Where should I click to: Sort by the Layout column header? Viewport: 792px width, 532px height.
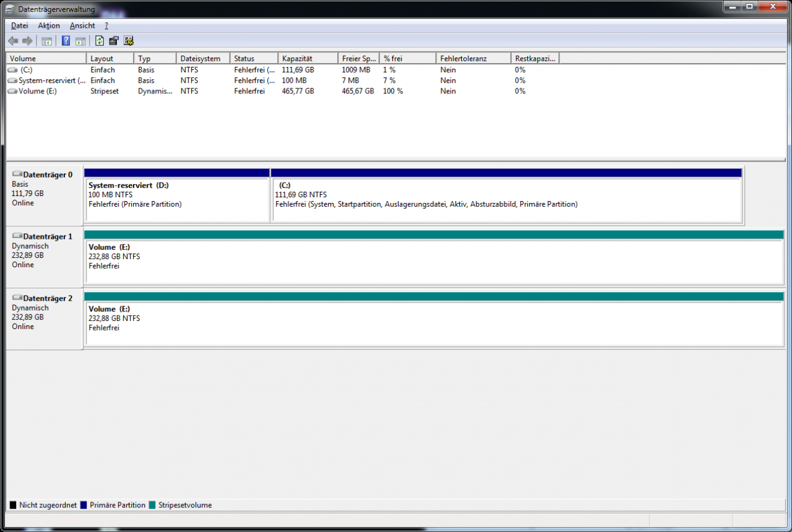coord(110,58)
